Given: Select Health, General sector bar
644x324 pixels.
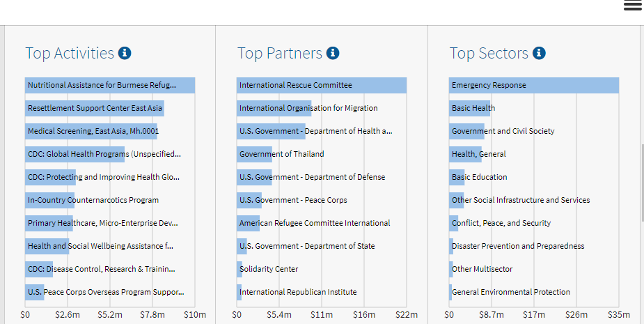Looking at the screenshot, I should coord(465,154).
